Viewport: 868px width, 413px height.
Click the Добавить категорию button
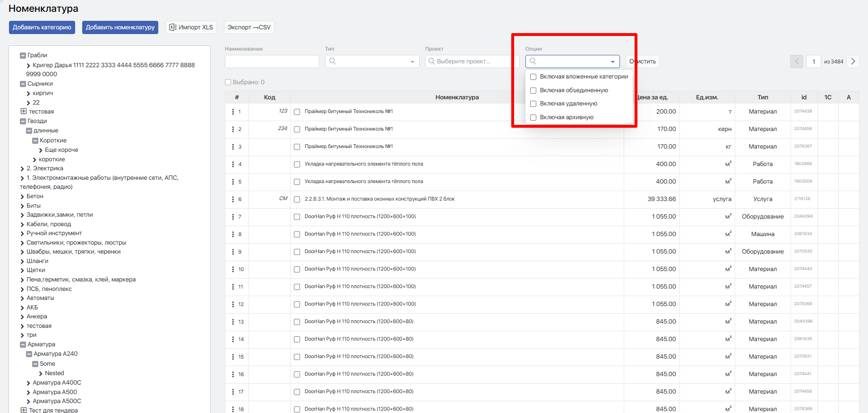pyautogui.click(x=42, y=27)
